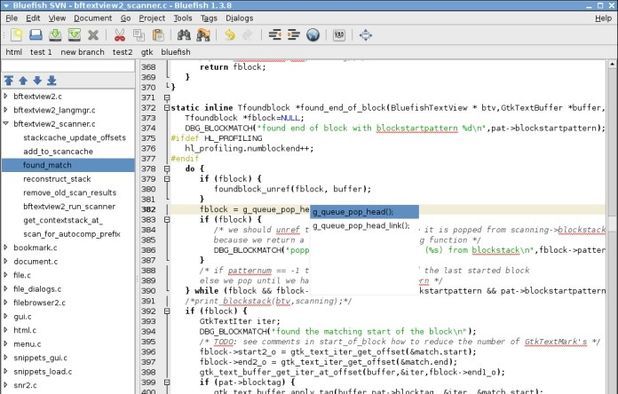Click the toolbar icon after the globe

coord(339,35)
